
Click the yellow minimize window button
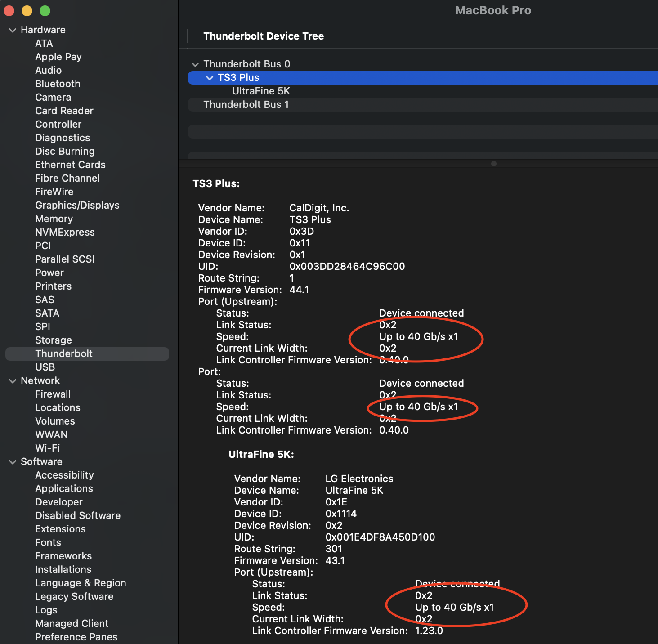pyautogui.click(x=27, y=11)
